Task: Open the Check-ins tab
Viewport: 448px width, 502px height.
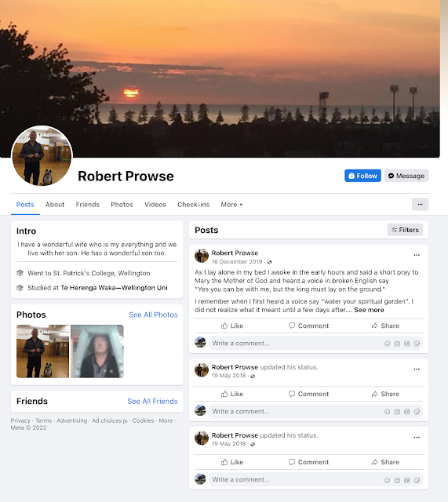Action: [x=194, y=205]
